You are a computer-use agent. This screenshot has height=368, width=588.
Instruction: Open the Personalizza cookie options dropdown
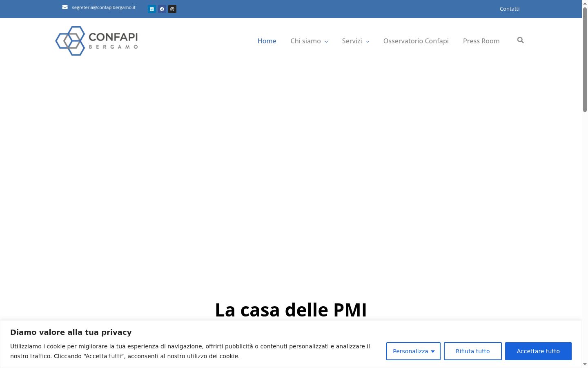(413, 351)
